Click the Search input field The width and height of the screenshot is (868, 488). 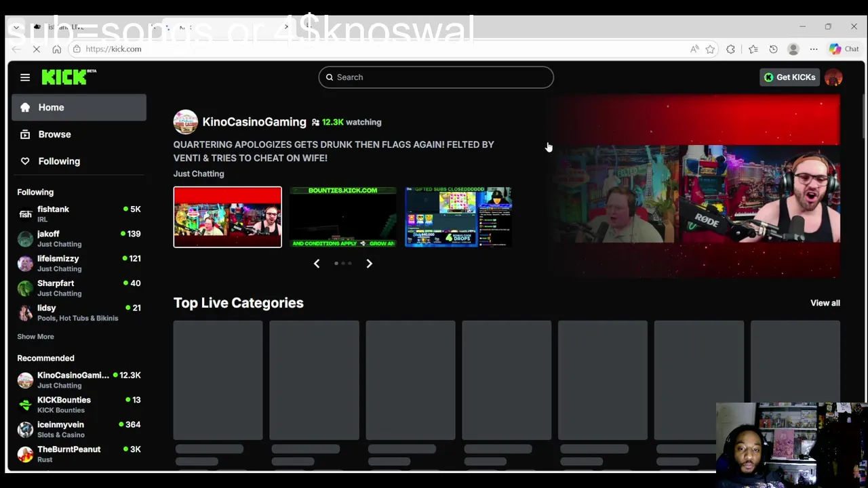(436, 77)
